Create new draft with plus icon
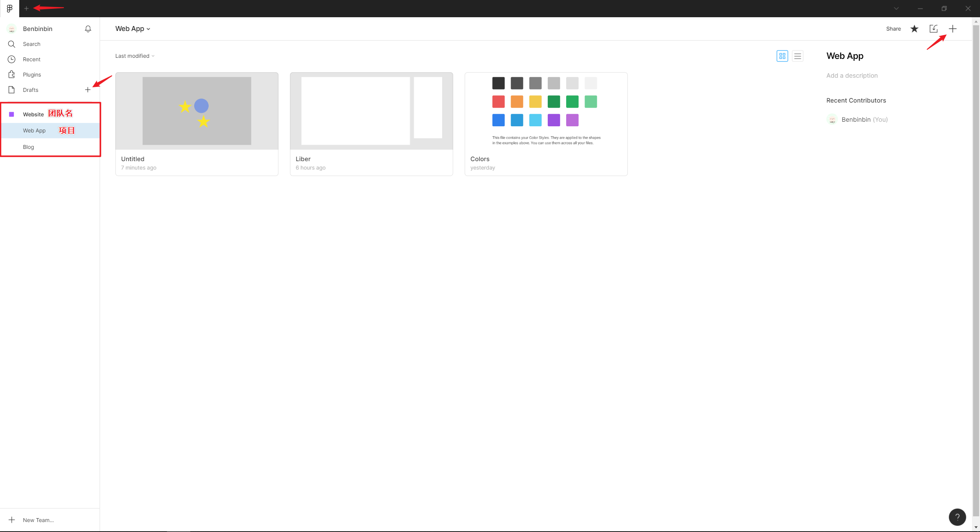Image resolution: width=980 pixels, height=532 pixels. [x=88, y=90]
